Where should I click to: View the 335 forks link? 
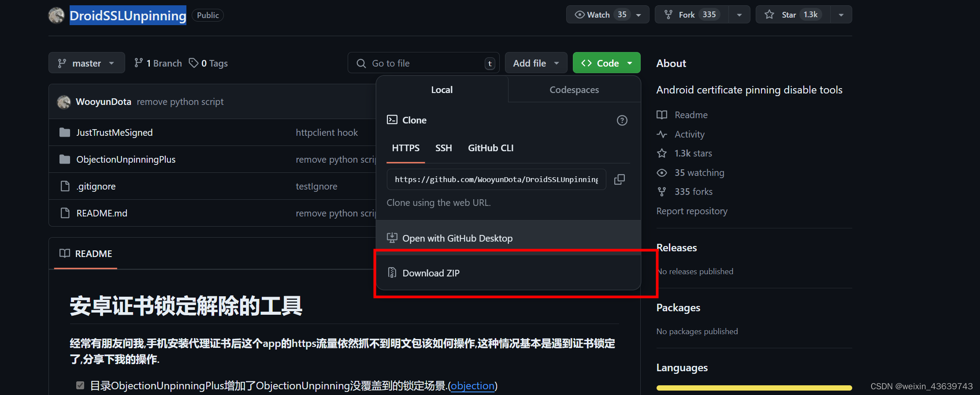[x=693, y=191]
